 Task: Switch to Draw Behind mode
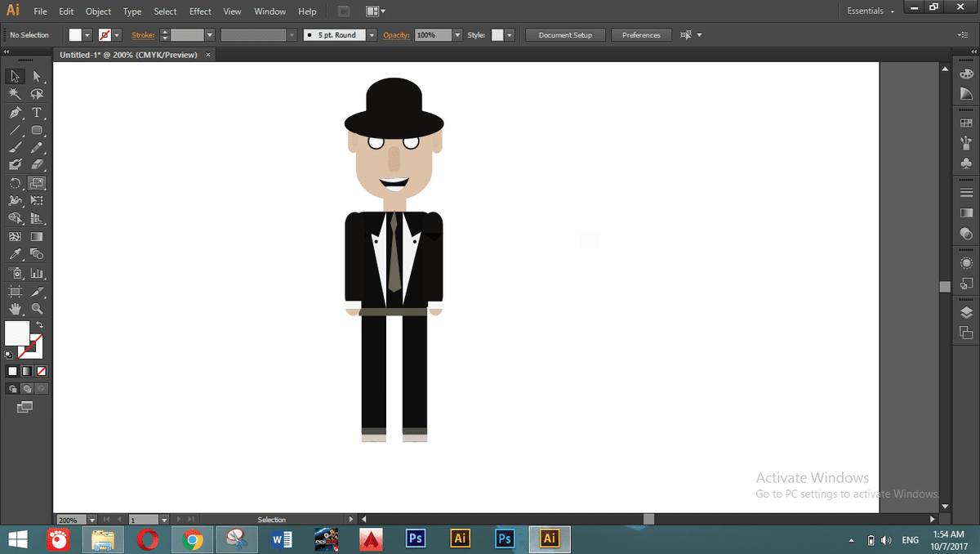coord(27,389)
